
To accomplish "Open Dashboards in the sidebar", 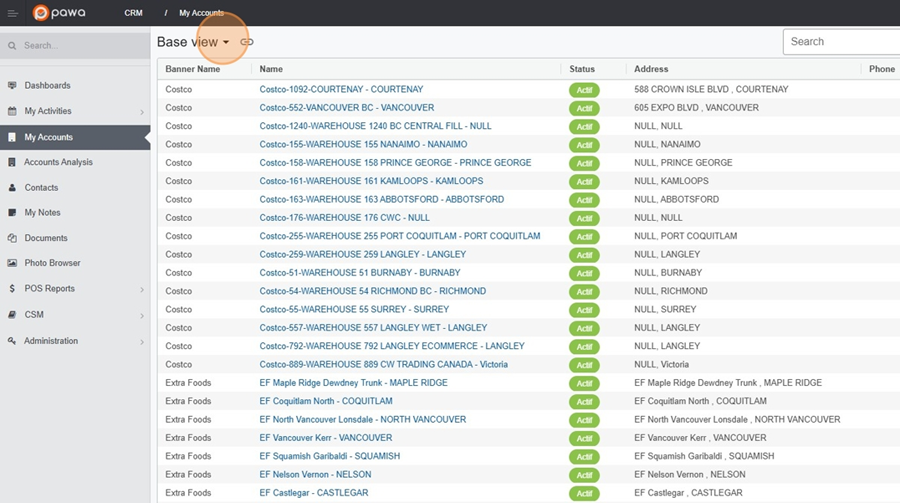I will [x=75, y=85].
